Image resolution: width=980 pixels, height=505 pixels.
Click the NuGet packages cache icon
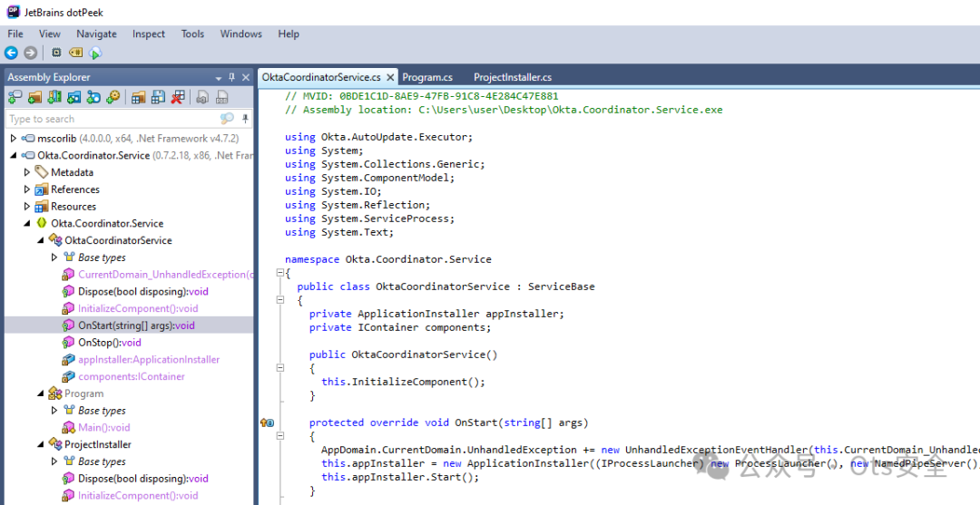[x=93, y=97]
